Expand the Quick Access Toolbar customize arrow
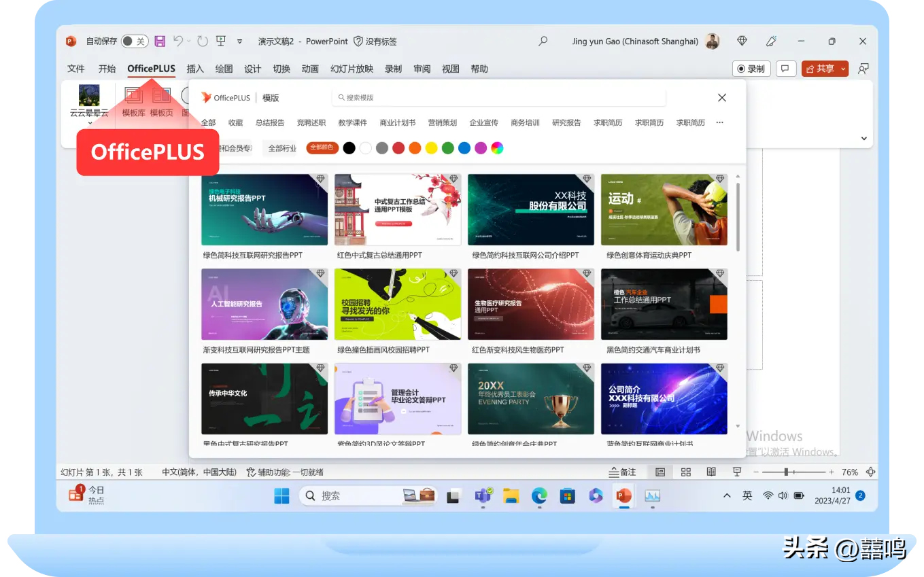Viewport: 924px width, 577px height. click(x=240, y=41)
